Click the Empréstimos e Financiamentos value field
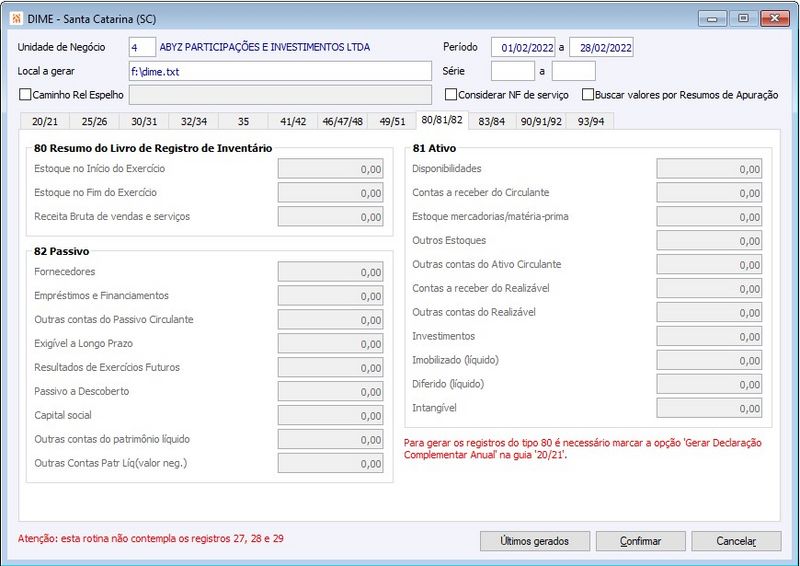Viewport: 800px width, 566px height. 331,296
